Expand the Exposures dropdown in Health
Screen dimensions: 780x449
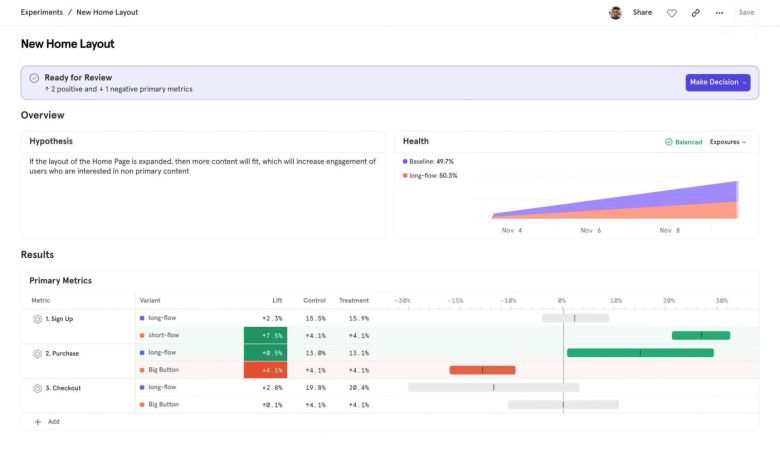click(x=728, y=142)
